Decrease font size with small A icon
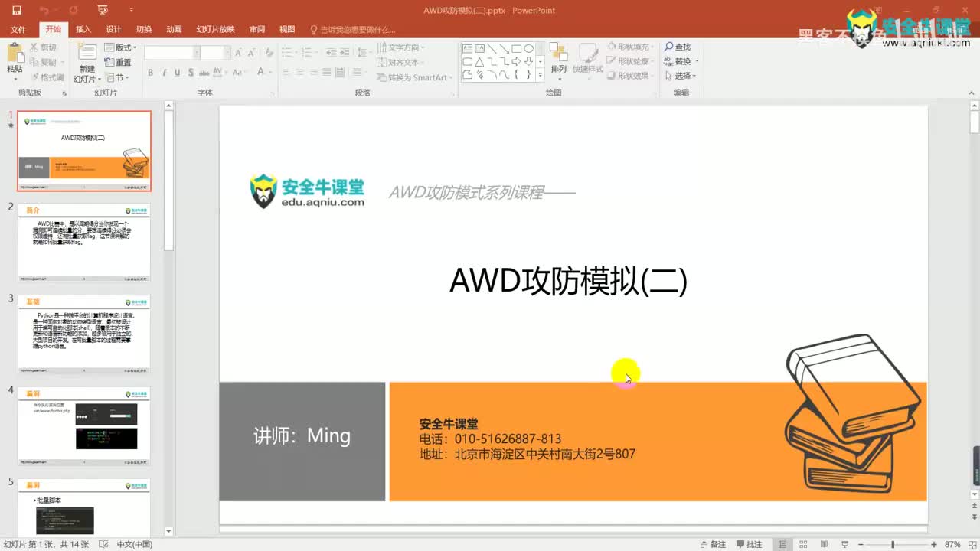Image resolution: width=980 pixels, height=551 pixels. (x=250, y=53)
